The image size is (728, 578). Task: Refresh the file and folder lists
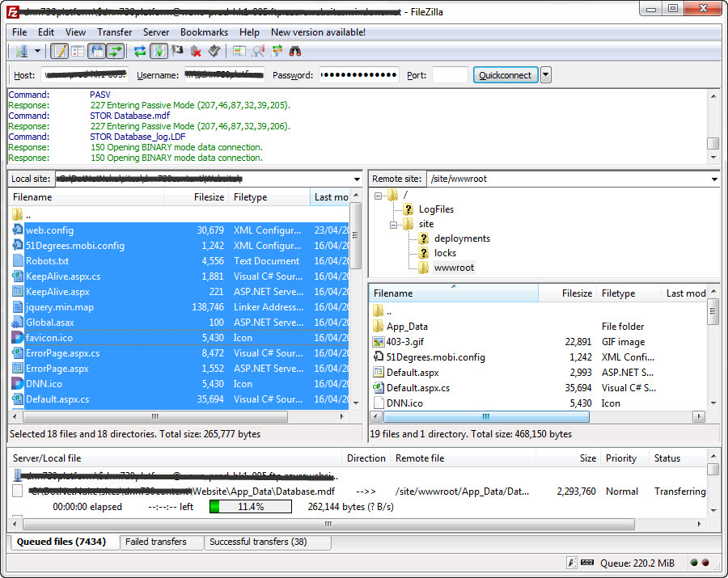[139, 51]
